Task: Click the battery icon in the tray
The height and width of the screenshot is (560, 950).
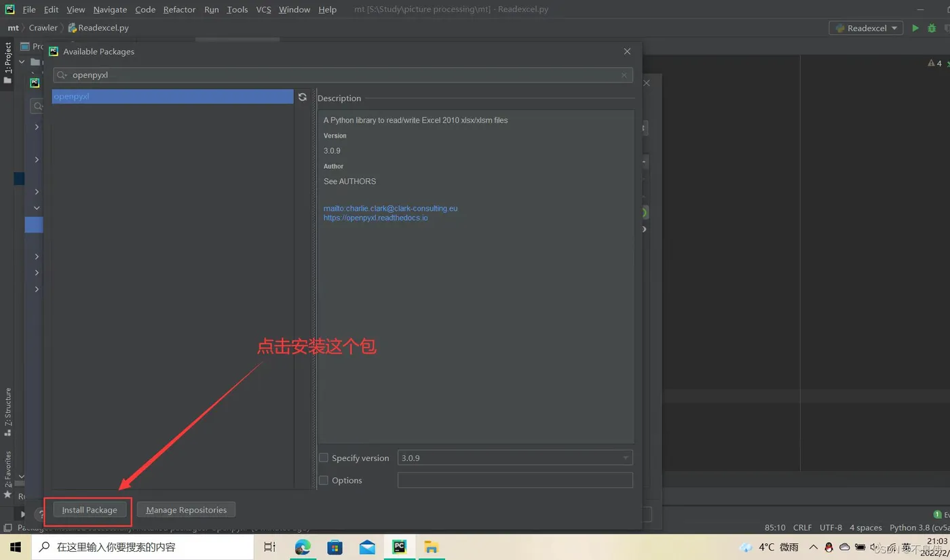Action: coord(860,547)
